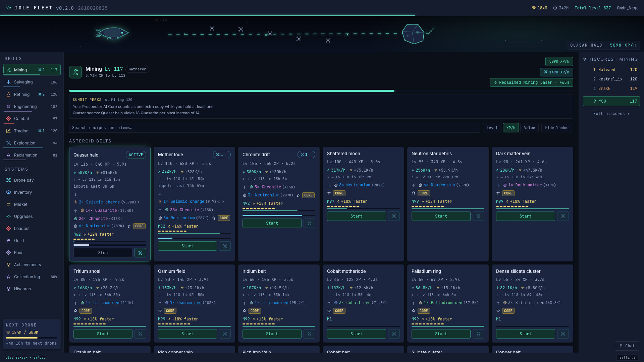644x362 pixels.
Task: Click the drone assign icon on Mother lode card
Action: coord(225,246)
